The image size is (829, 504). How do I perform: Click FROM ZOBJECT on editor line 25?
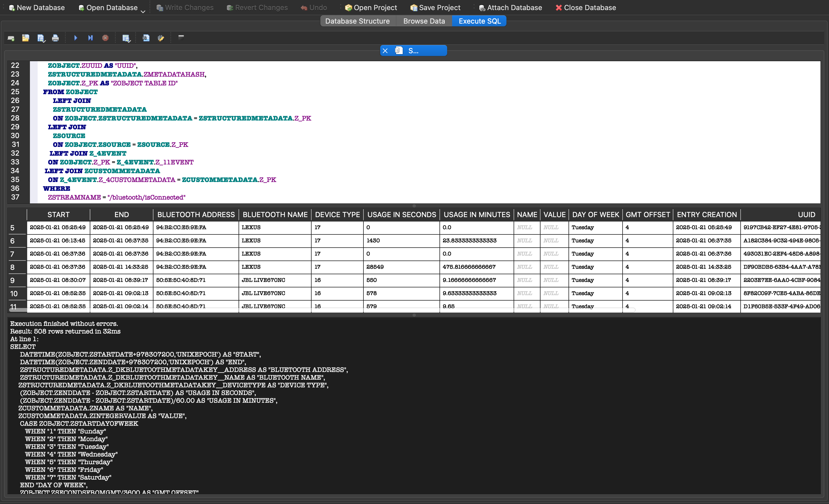[70, 92]
